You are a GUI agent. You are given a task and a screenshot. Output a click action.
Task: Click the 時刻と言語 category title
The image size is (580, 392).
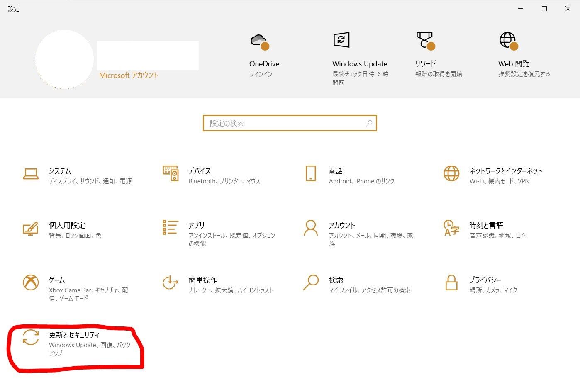point(486,225)
